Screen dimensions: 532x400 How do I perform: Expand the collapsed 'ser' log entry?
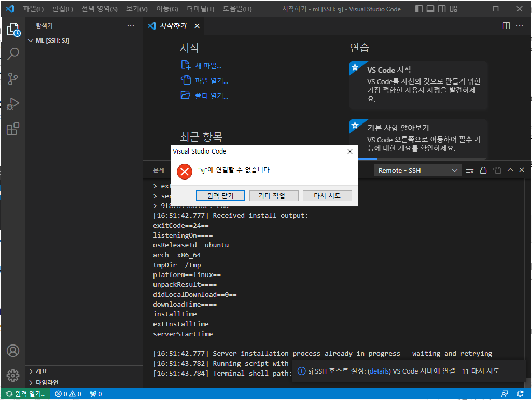[155, 196]
